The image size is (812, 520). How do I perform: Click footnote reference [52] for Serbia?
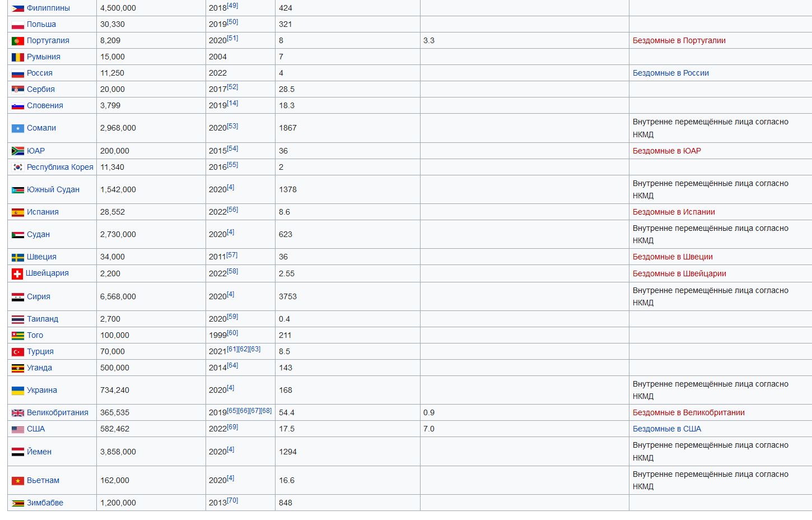click(x=232, y=87)
